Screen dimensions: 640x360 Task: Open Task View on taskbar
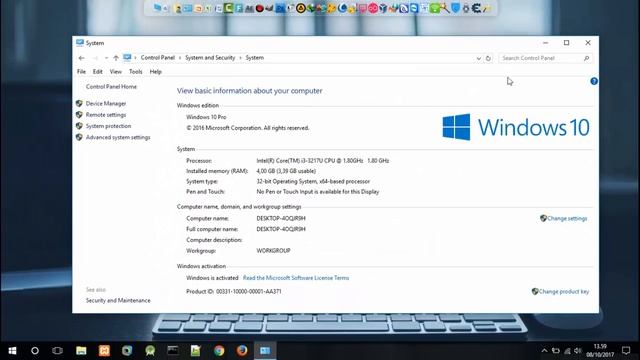pos(58,351)
